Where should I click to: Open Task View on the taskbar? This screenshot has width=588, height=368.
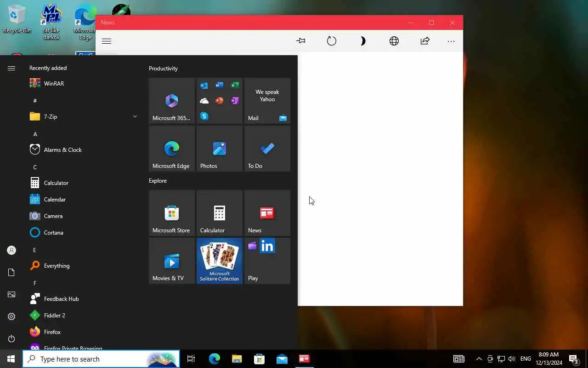pos(191,359)
